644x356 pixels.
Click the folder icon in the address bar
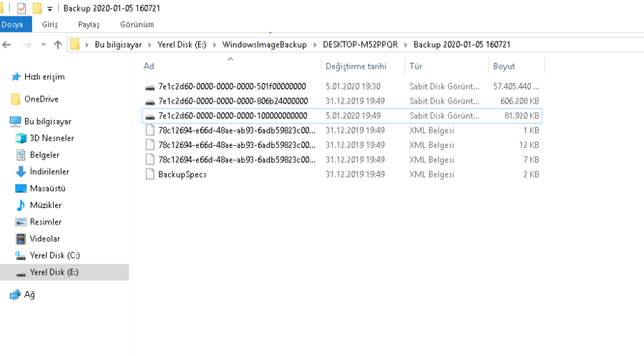[74, 44]
